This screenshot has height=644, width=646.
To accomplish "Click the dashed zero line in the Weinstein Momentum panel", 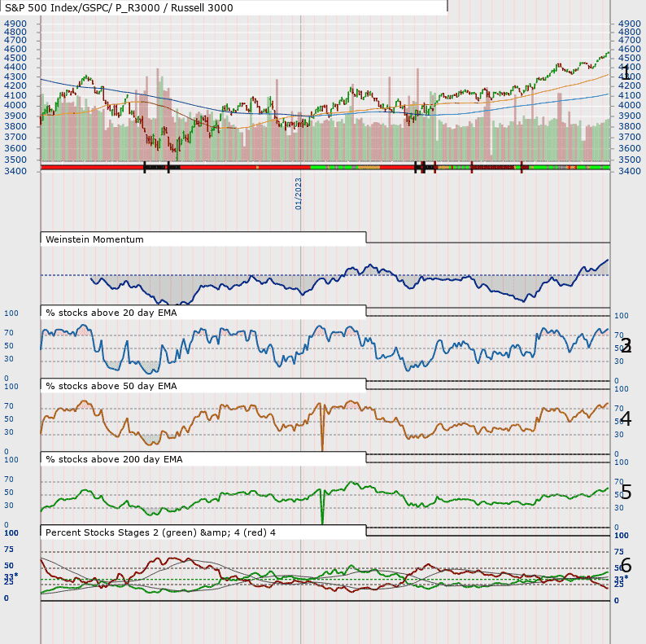I will (325, 275).
